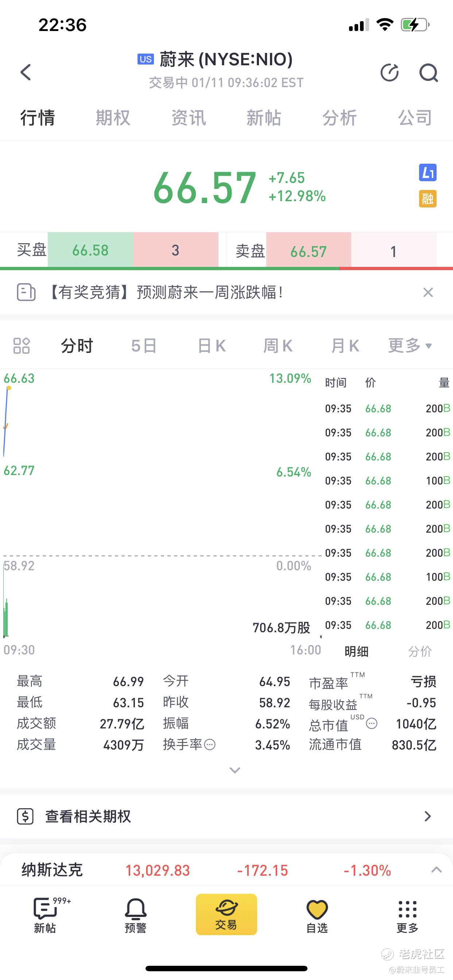Switch to 分析 tab
453x980 pixels.
coord(340,117)
